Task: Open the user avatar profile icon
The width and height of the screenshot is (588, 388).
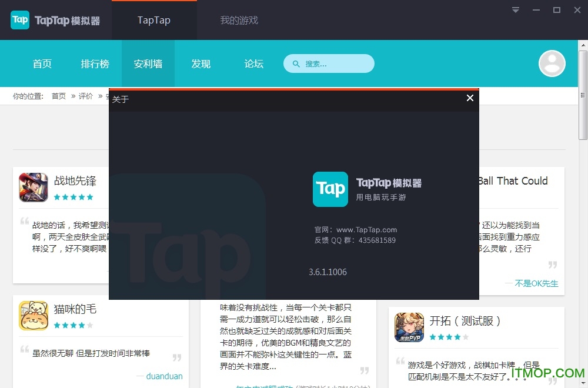Action: (552, 63)
